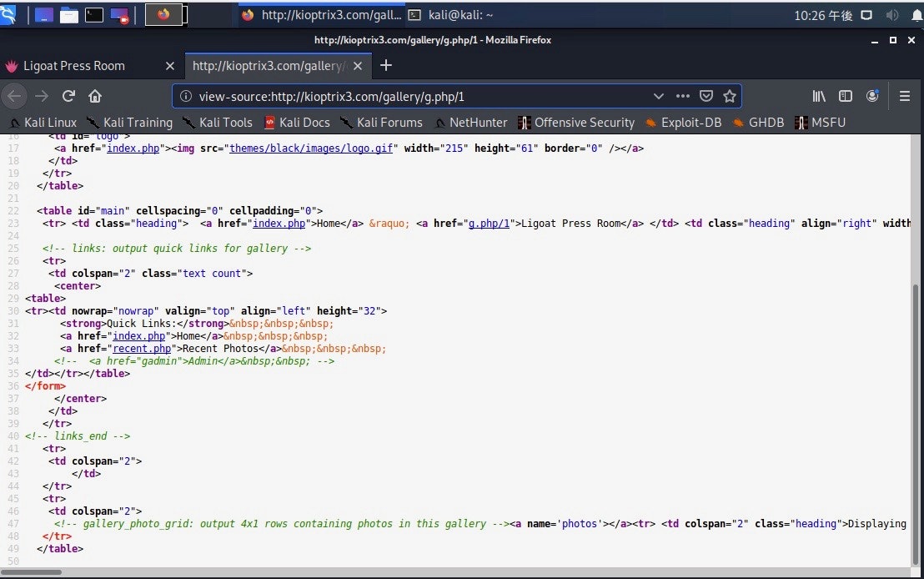The width and height of the screenshot is (924, 579).
Task: Show site information icon in address bar
Action: pos(186,96)
